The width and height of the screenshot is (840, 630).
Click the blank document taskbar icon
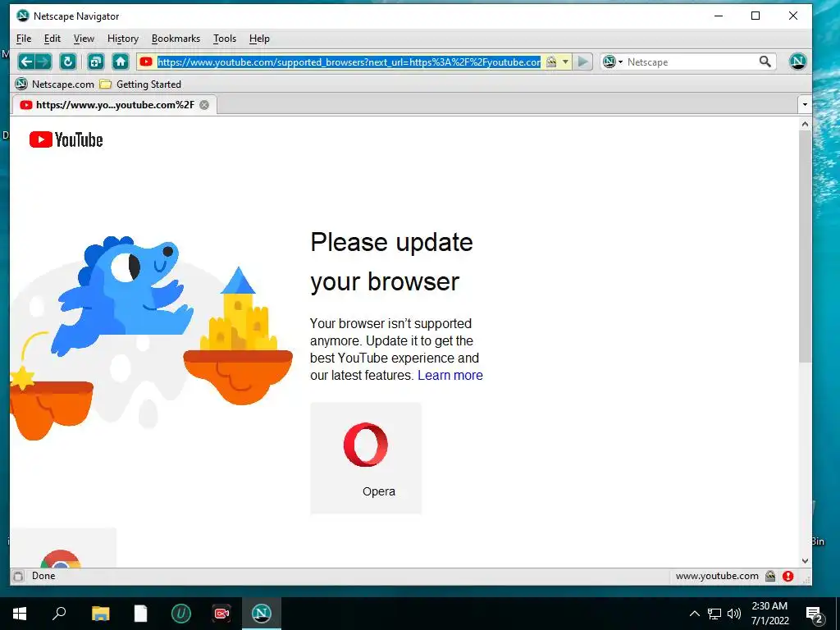tap(140, 614)
